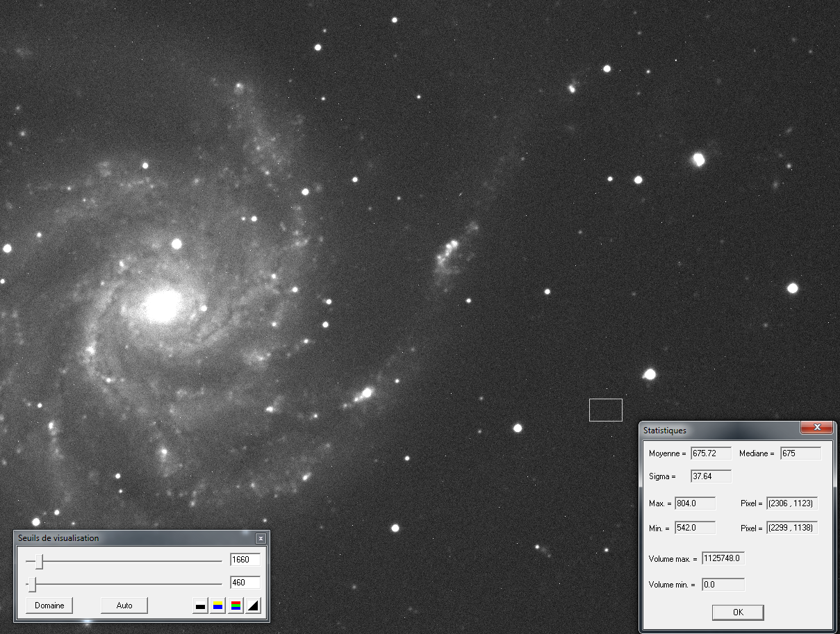Apply the RGB color palette icon
Viewport: 840px width, 634px height.
tap(236, 605)
